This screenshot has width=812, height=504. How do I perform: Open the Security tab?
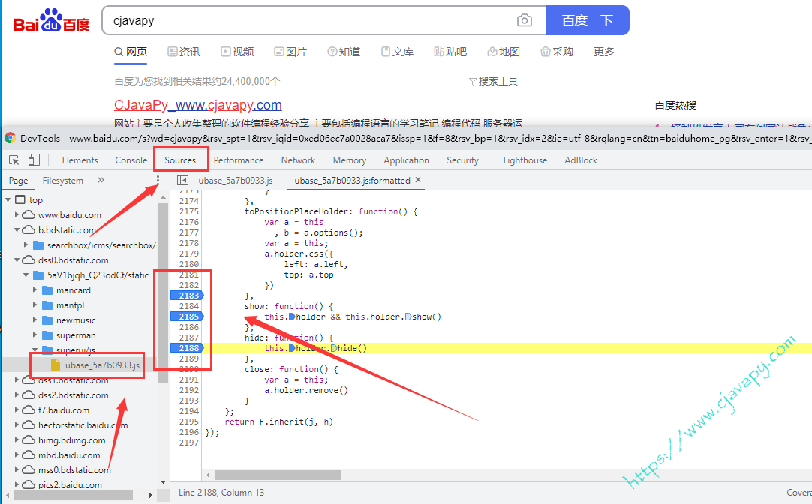pos(462,160)
